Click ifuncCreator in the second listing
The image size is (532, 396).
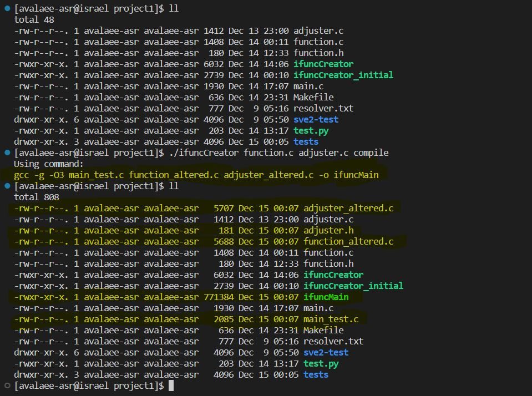click(x=333, y=275)
